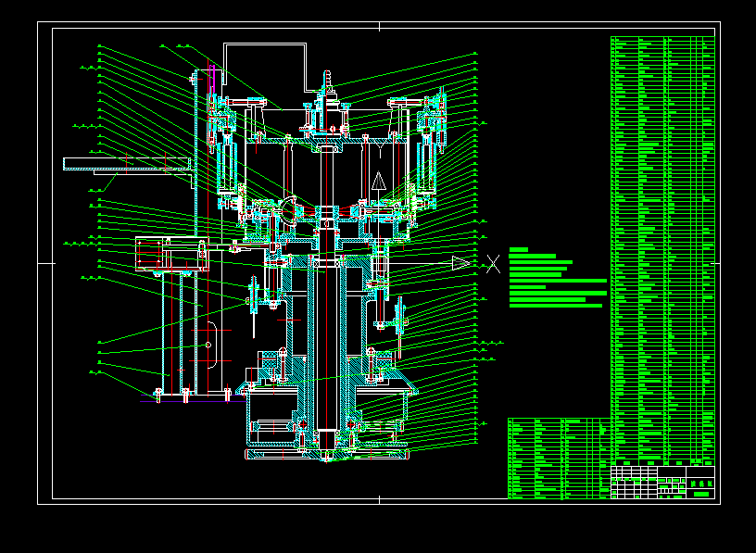Select the semicircular dome part in the assembly
The width and height of the screenshot is (756, 553).
pos(291,209)
